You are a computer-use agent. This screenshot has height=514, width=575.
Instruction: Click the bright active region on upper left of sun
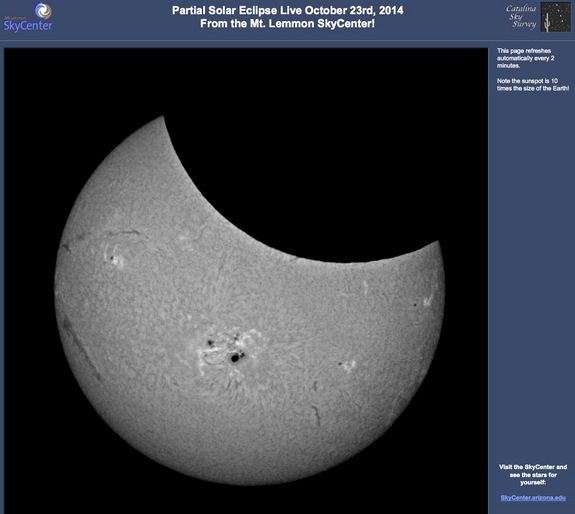tap(114, 257)
